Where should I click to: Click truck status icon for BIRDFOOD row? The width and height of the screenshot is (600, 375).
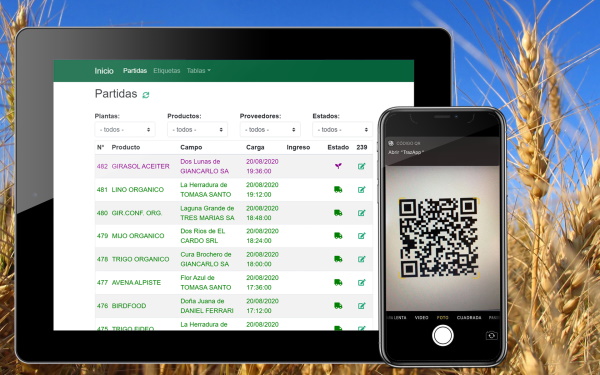pos(338,306)
